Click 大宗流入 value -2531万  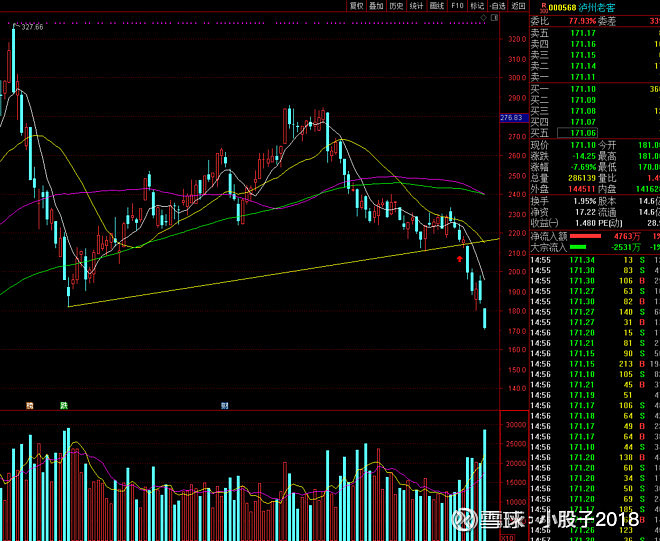pos(626,247)
